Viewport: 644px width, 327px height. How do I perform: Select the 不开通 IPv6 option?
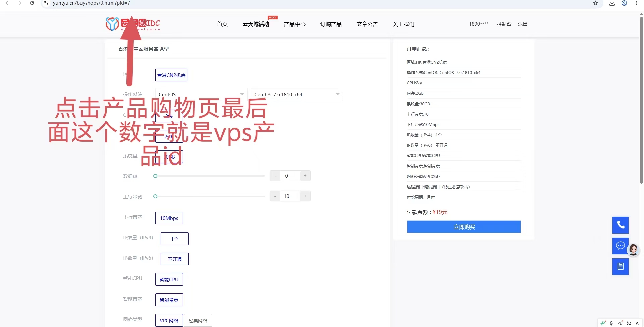pos(174,259)
